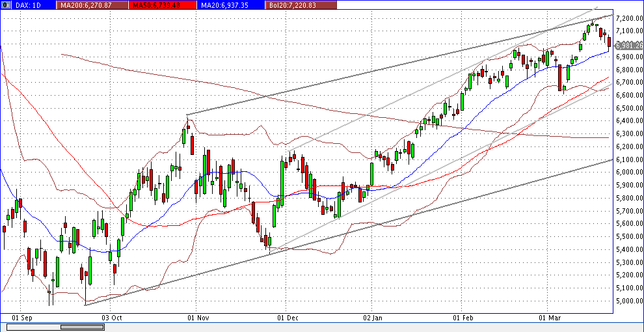Click the 6,800.00 price axis label
Viewport: 644px width, 332px height.
pyautogui.click(x=629, y=70)
